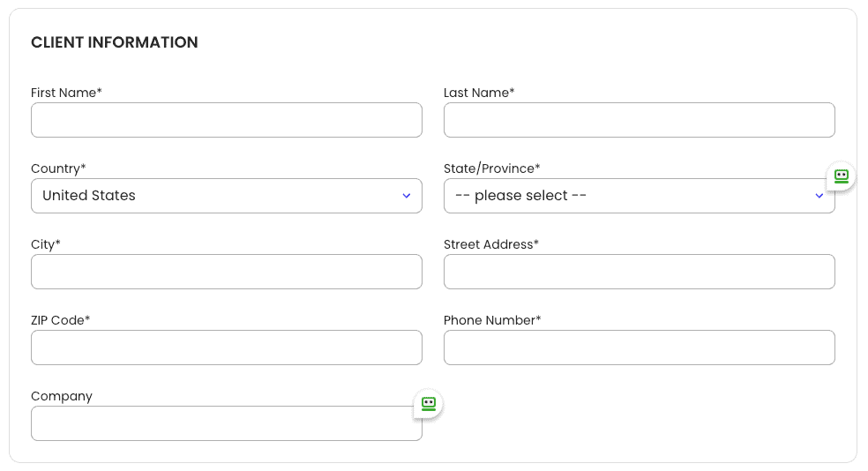The height and width of the screenshot is (471, 868).
Task: Click the password manager icon near State/Province
Action: coord(841,176)
